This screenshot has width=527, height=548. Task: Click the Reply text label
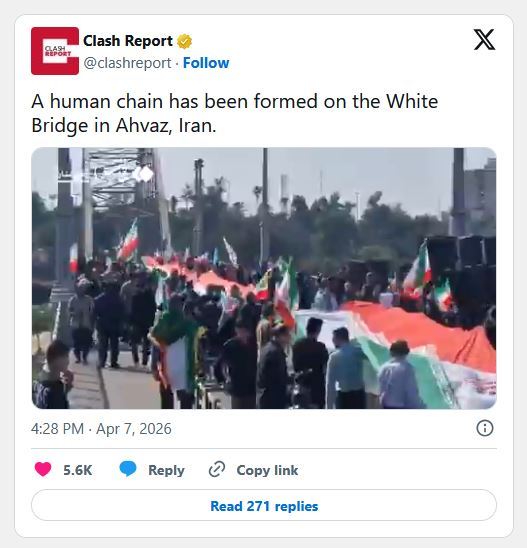(166, 470)
